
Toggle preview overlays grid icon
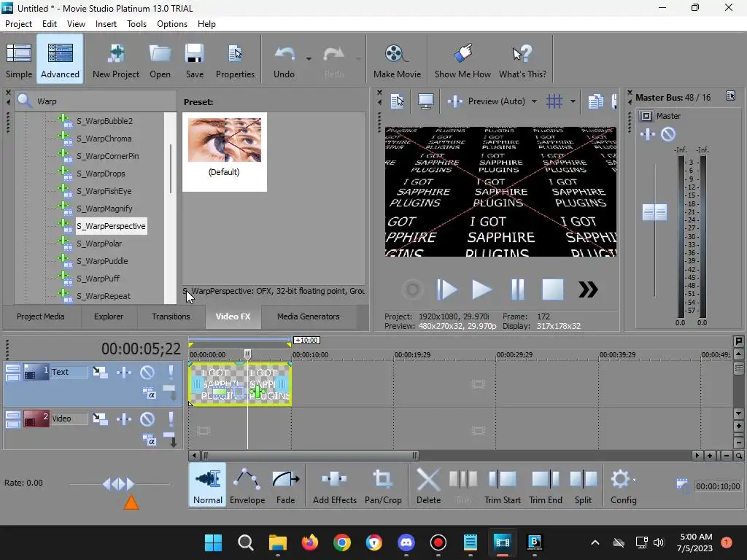pos(554,101)
